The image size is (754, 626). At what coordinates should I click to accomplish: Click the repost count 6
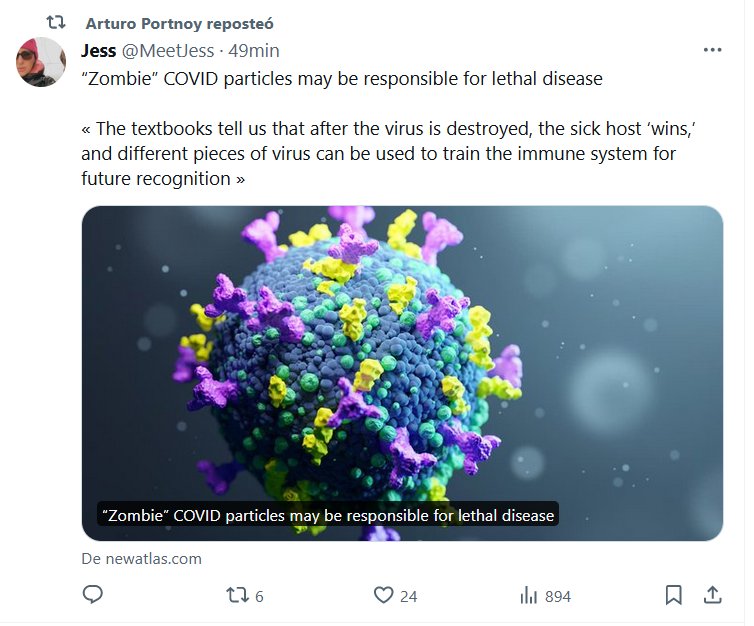(259, 596)
